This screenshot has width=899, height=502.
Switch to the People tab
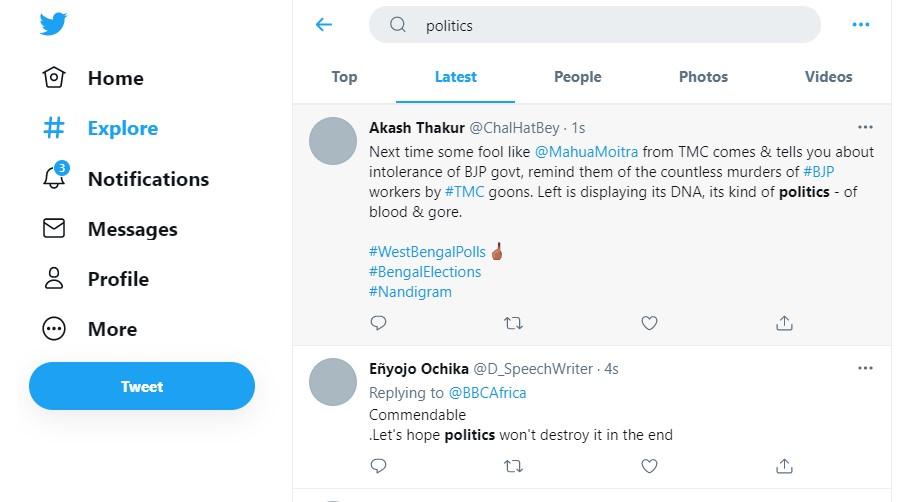[577, 77]
